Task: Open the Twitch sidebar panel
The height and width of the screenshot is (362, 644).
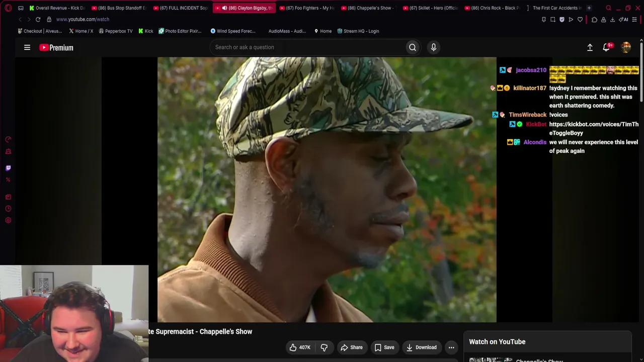Action: (8, 168)
